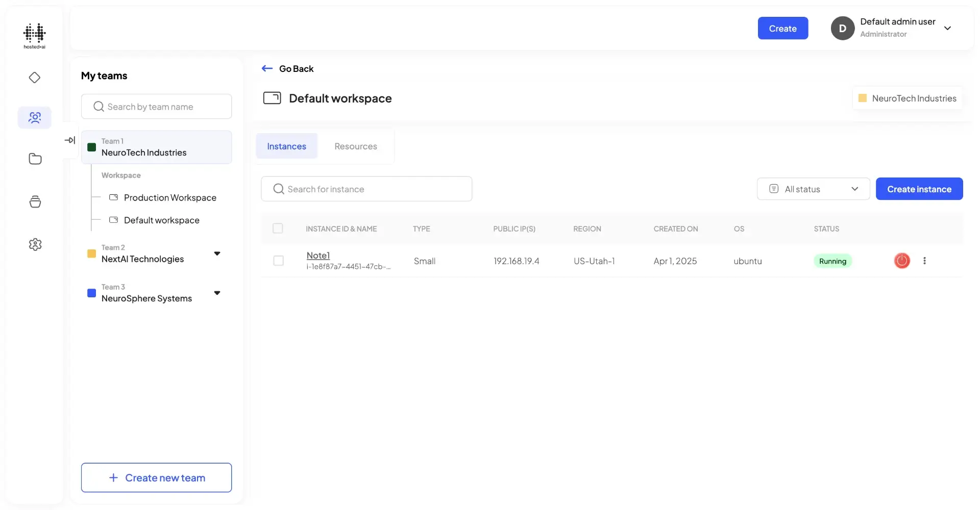Viewport: 980px width, 510px height.
Task: Select the Instances tab
Action: (x=286, y=146)
